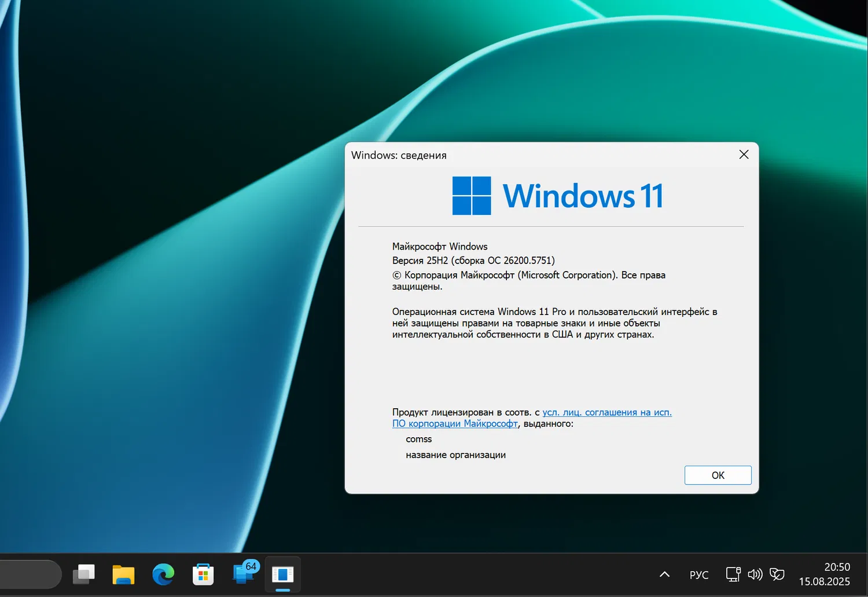This screenshot has width=868, height=597.
Task: Open Phone Link showing 64 notifications
Action: point(243,574)
